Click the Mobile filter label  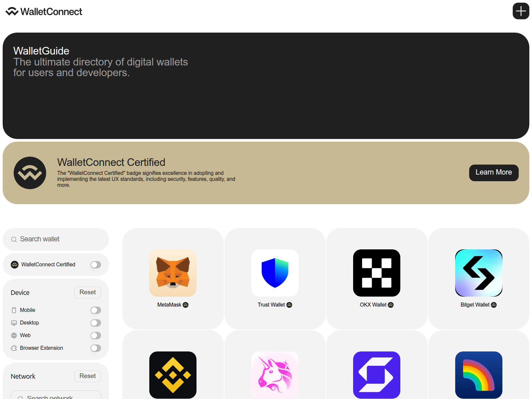28,310
